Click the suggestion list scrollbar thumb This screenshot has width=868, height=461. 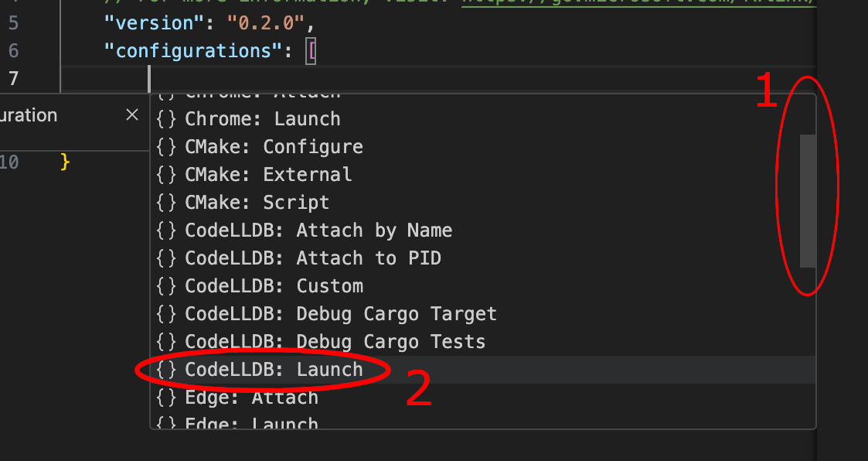(x=808, y=201)
